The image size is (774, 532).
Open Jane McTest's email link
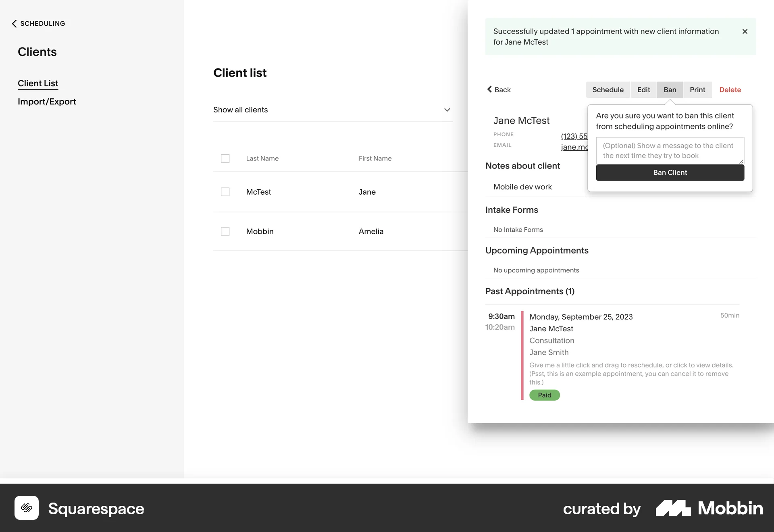574,147
